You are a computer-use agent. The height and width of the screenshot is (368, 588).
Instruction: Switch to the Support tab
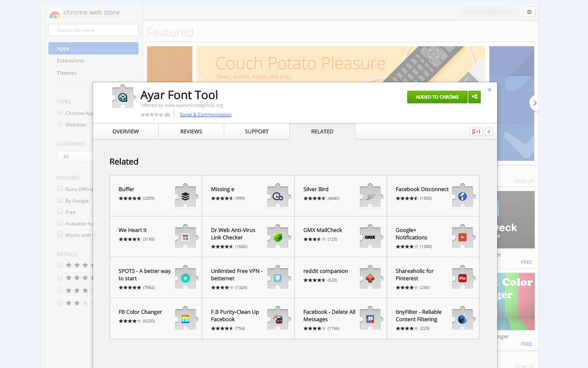click(257, 132)
